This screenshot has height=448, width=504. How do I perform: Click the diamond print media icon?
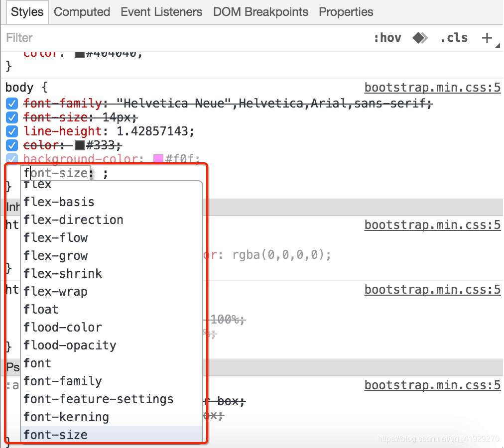[x=420, y=38]
